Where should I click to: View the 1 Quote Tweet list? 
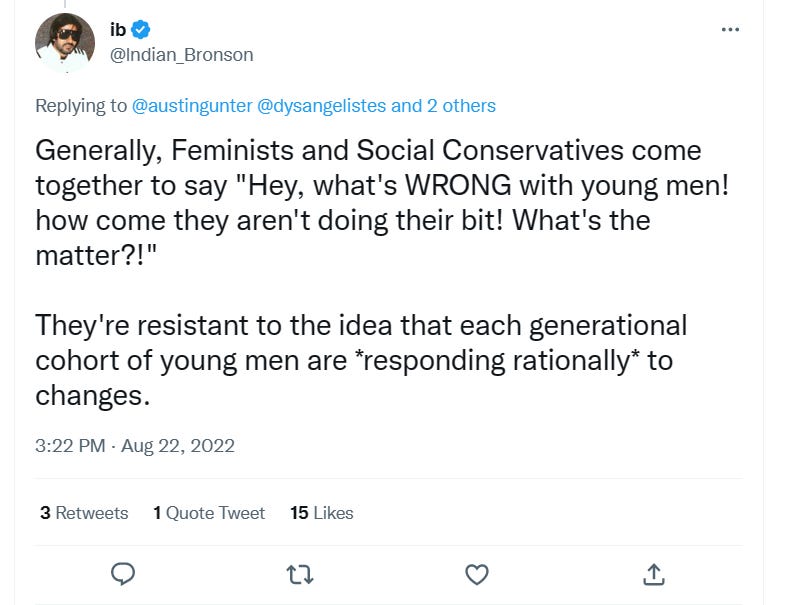click(x=209, y=512)
